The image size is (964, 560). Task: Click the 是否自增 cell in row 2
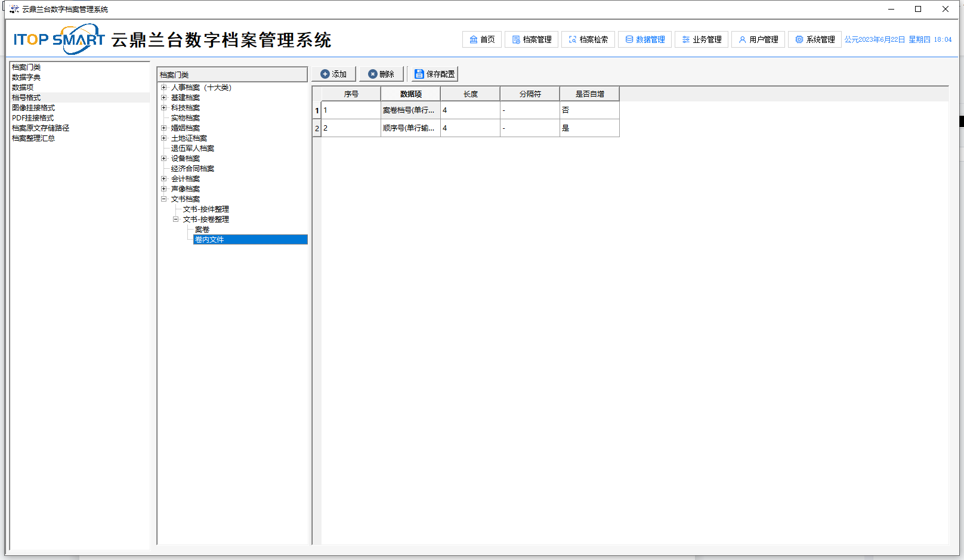click(x=589, y=128)
